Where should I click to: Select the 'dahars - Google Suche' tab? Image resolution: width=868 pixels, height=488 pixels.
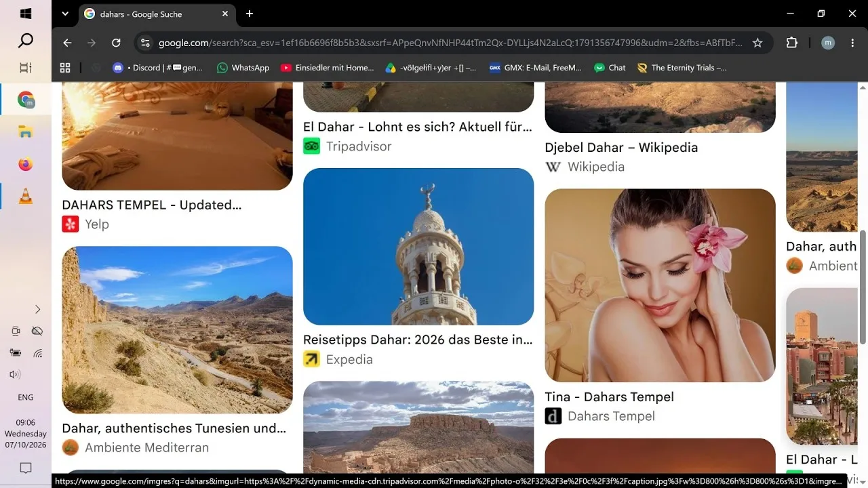pyautogui.click(x=157, y=14)
